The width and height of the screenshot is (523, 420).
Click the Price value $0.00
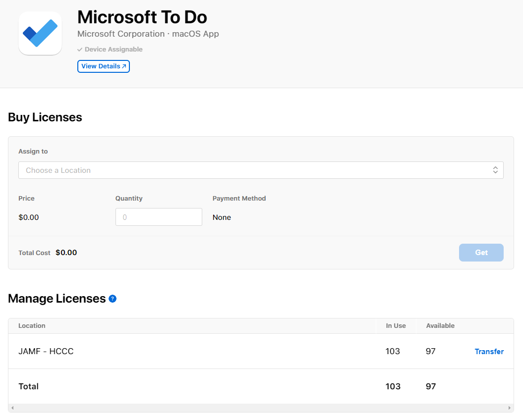tap(29, 217)
